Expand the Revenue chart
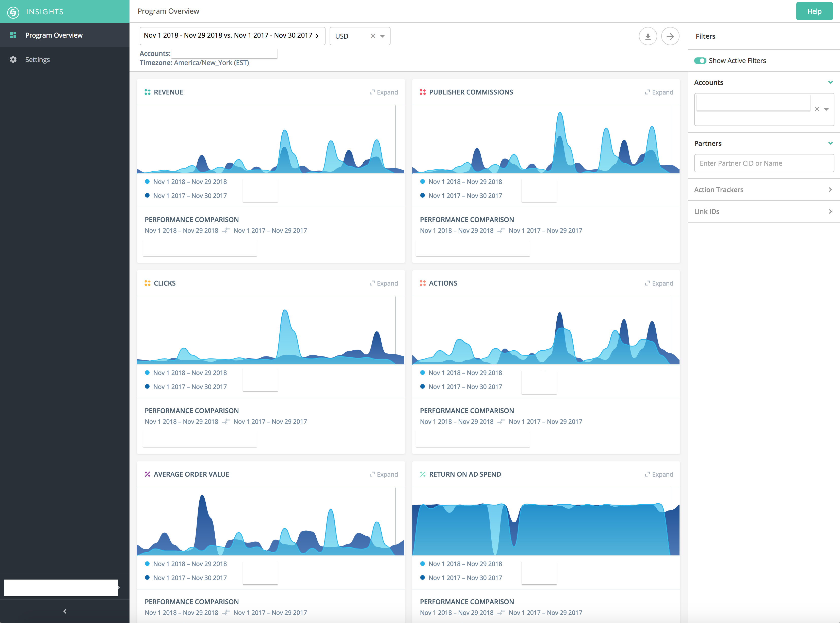Viewport: 840px width, 623px height. coord(384,92)
